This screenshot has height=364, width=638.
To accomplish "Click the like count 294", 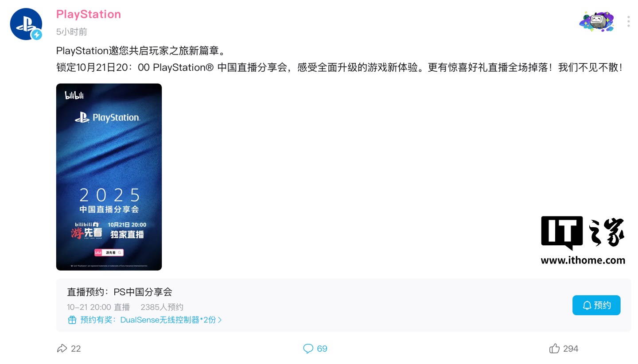I will [571, 349].
